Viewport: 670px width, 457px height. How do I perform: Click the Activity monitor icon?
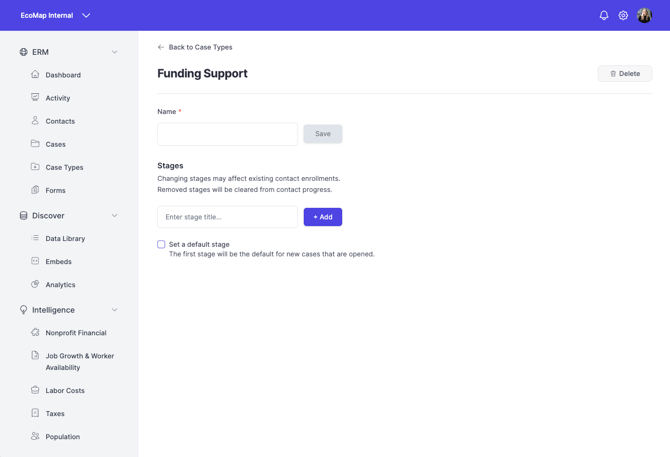tap(35, 97)
